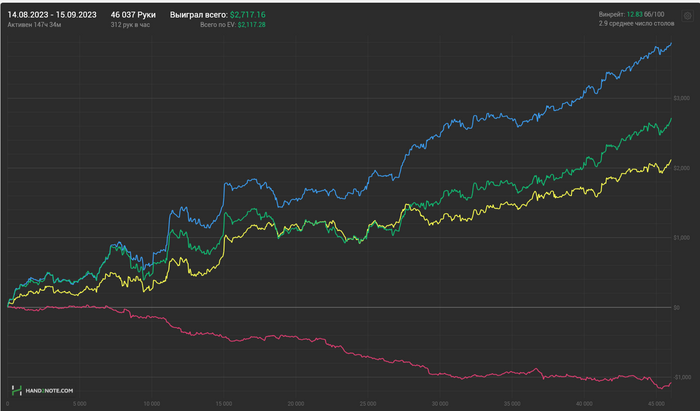
Task: Select the Винрейт 12.83 bb/100 stat
Action: pyautogui.click(x=635, y=14)
